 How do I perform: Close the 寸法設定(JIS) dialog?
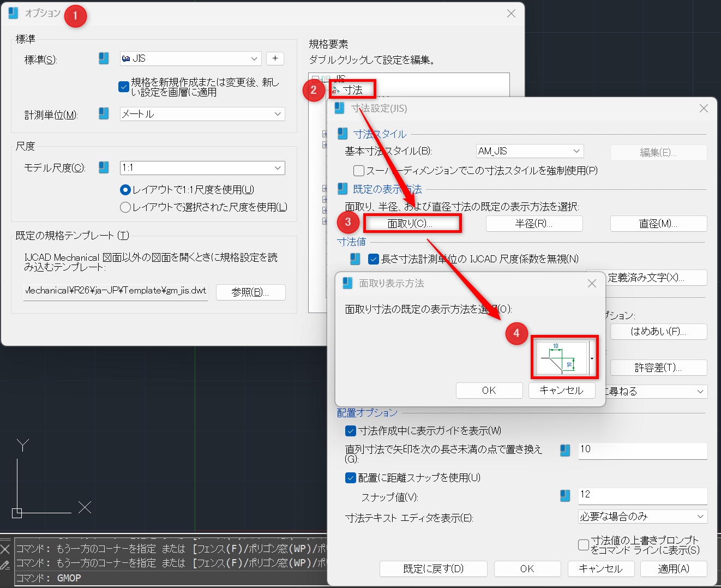pyautogui.click(x=704, y=109)
